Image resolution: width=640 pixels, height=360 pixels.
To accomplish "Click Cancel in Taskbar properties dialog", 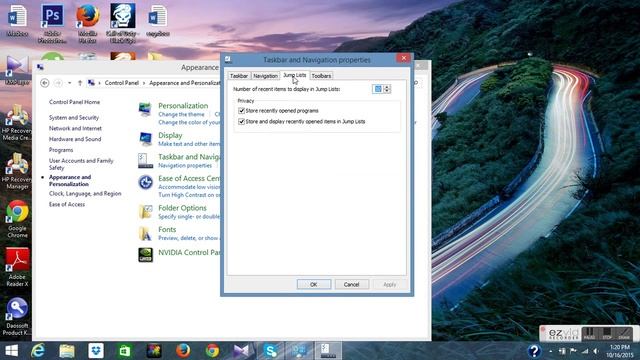I will tap(351, 284).
